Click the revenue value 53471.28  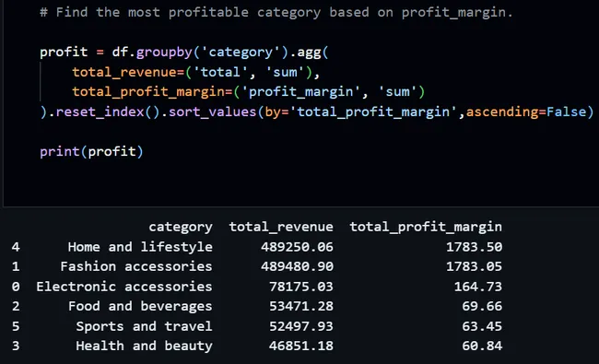[301, 306]
